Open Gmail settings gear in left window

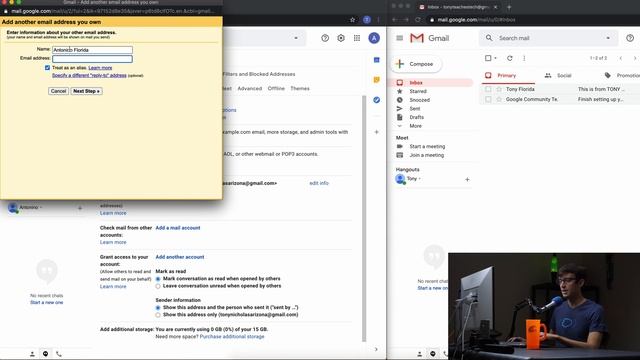pyautogui.click(x=341, y=38)
